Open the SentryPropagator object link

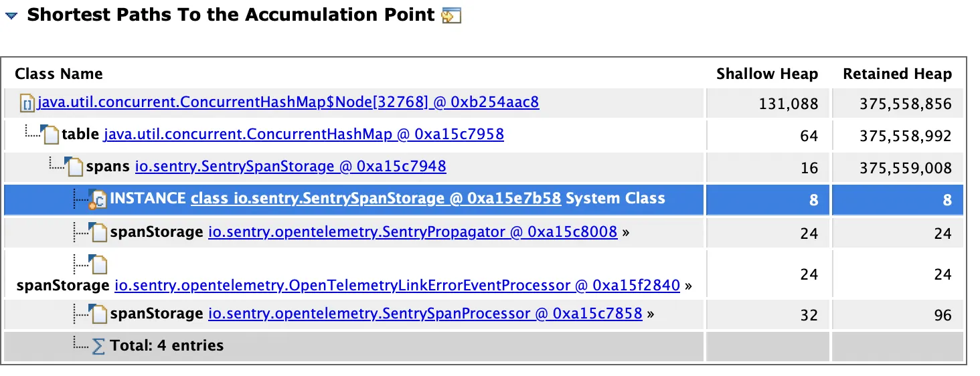[x=412, y=232]
